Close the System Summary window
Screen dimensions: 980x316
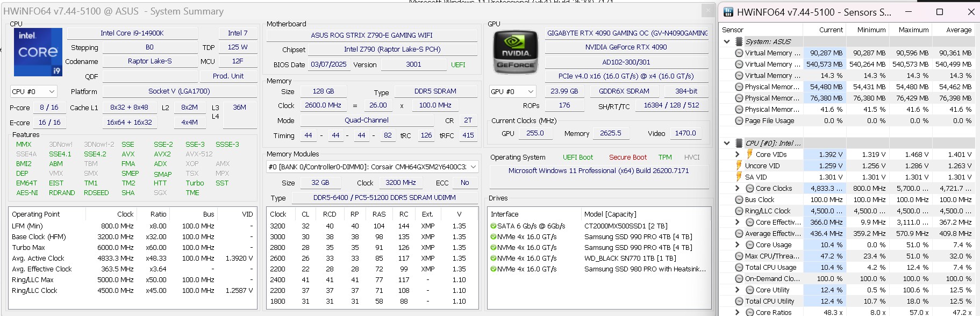coord(709,11)
